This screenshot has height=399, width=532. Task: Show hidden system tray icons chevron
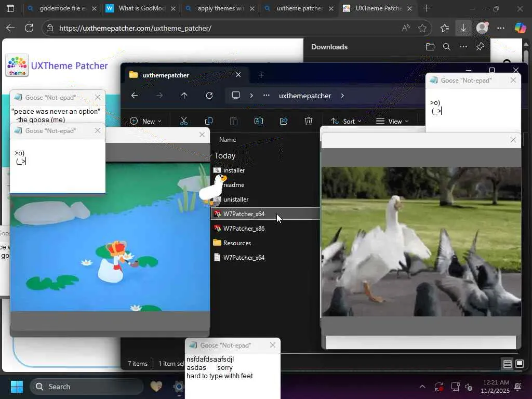click(422, 387)
